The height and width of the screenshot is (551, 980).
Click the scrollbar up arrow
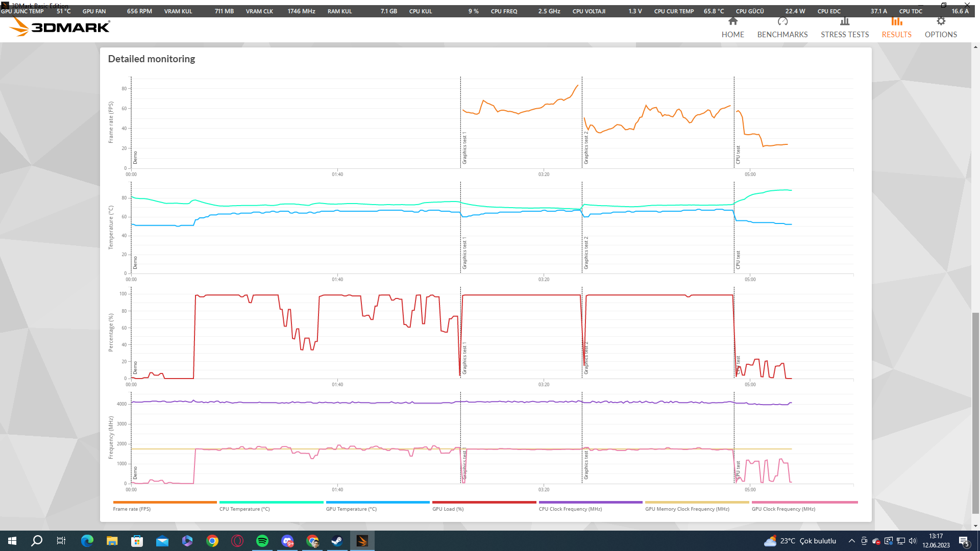click(x=975, y=46)
